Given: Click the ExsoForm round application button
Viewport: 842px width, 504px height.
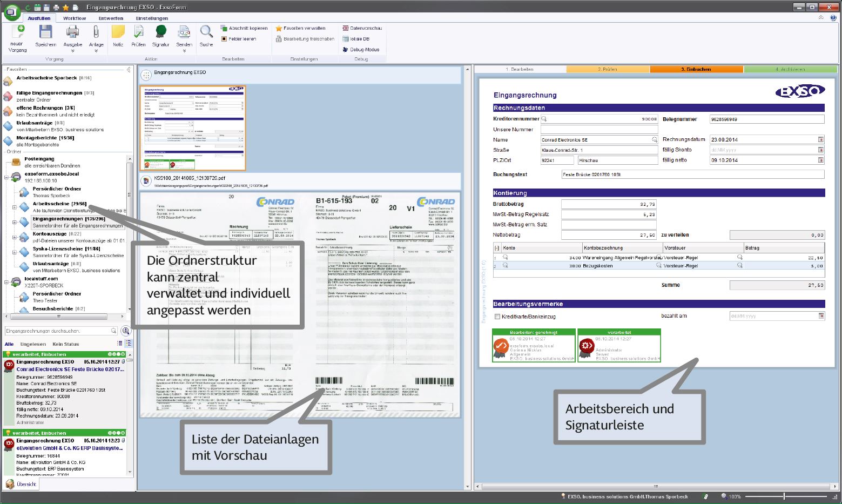Looking at the screenshot, I should [x=11, y=12].
